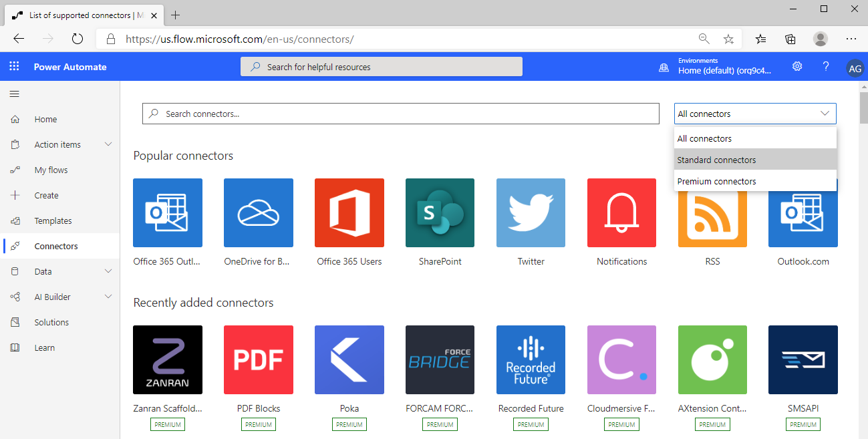
Task: Go back using the browser back arrow
Action: (19, 39)
